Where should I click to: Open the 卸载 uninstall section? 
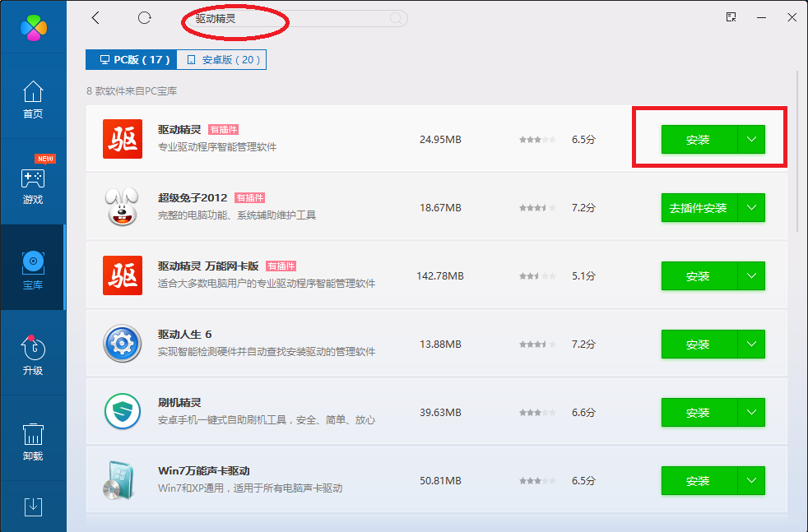pyautogui.click(x=33, y=442)
